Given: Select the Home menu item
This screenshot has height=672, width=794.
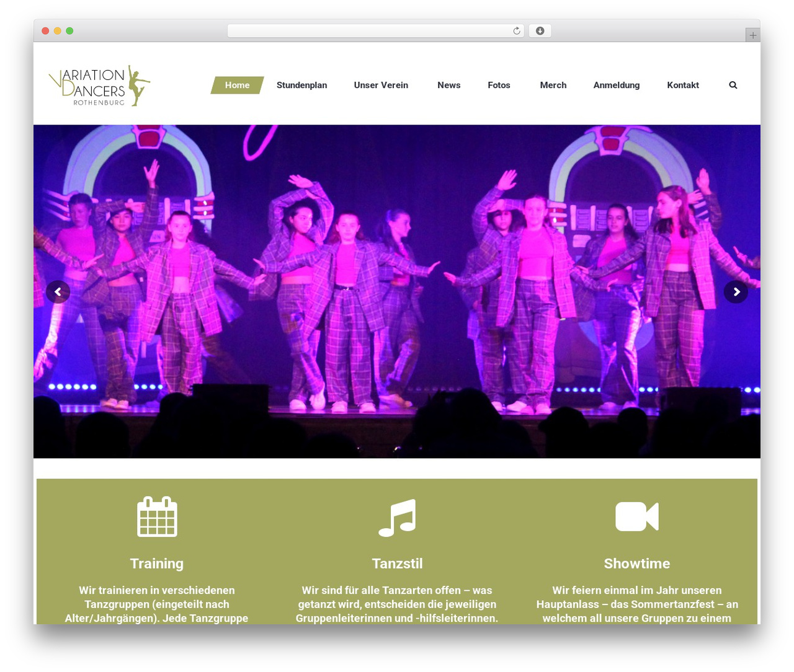Looking at the screenshot, I should click(238, 85).
